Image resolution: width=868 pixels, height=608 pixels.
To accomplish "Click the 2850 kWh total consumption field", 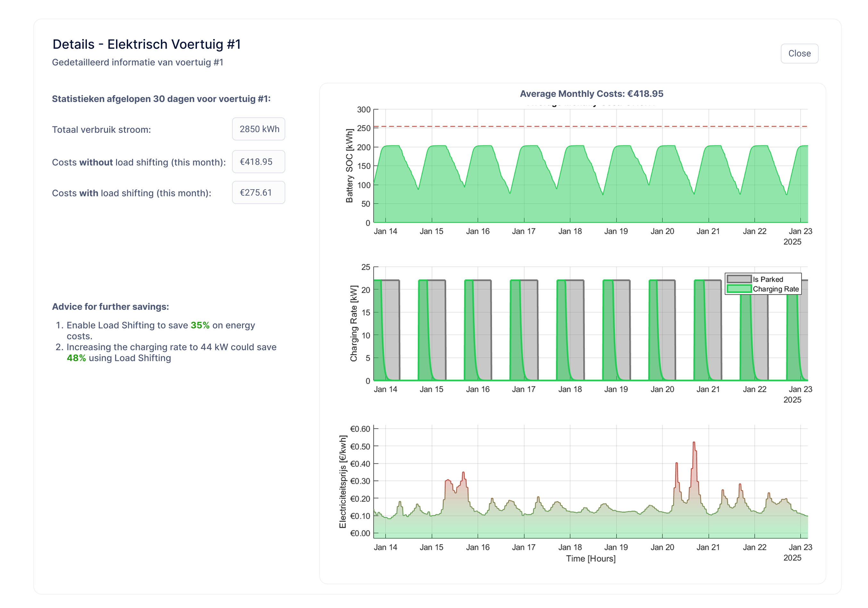I will pyautogui.click(x=259, y=129).
